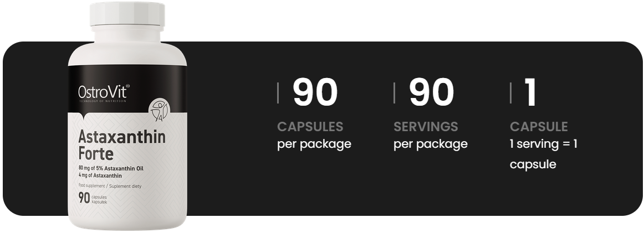Image resolution: width=644 pixels, height=233 pixels.
Task: Click the large number 1
Action: (x=530, y=92)
